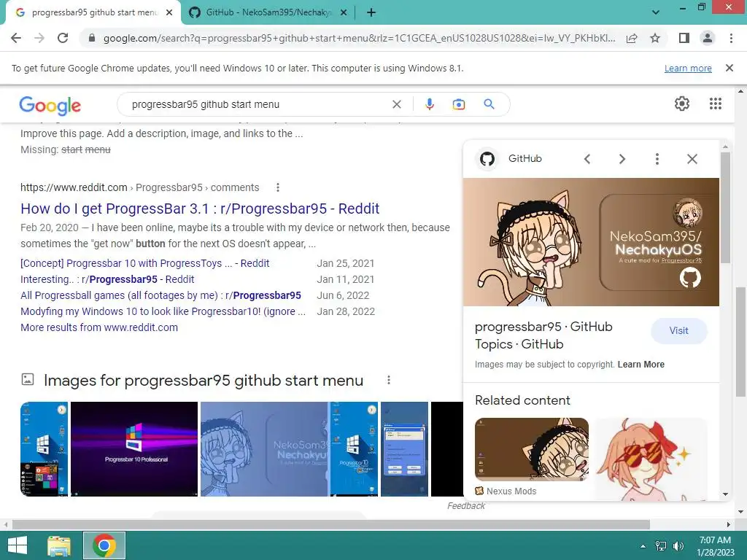Viewport: 747px width, 560px height.
Task: Open anime girl with sunglasses related image
Action: (650, 459)
